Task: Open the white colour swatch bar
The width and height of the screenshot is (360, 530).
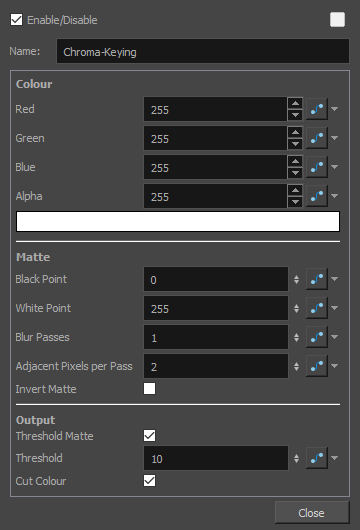Action: 178,222
